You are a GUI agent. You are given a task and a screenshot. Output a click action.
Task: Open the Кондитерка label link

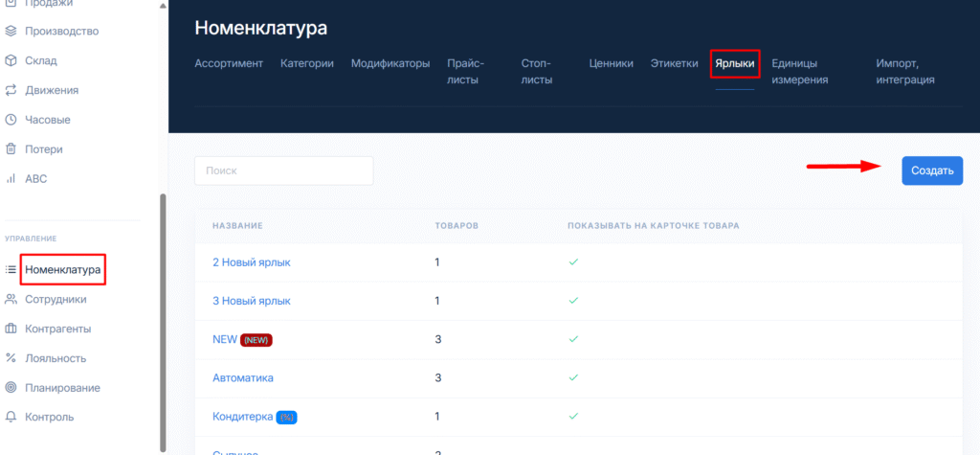pos(242,416)
